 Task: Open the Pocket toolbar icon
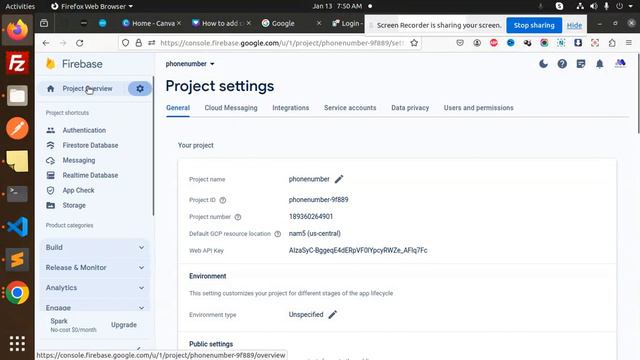click(460, 43)
